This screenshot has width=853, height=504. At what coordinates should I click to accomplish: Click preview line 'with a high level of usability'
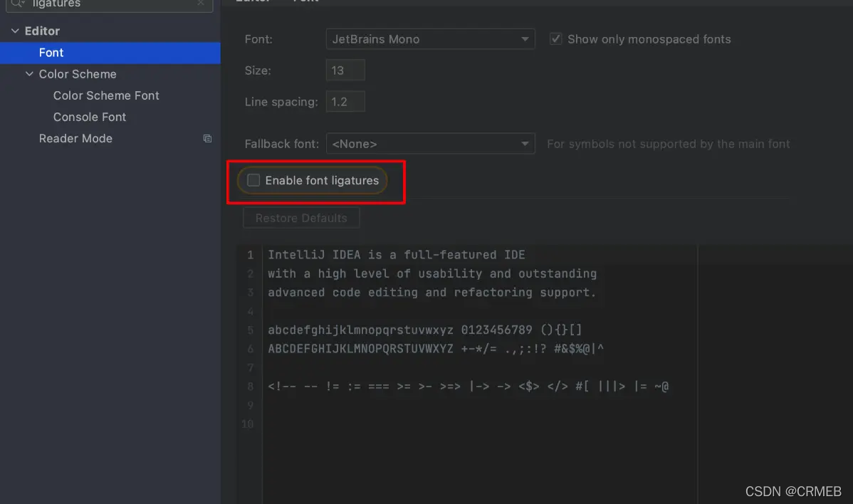tap(432, 273)
